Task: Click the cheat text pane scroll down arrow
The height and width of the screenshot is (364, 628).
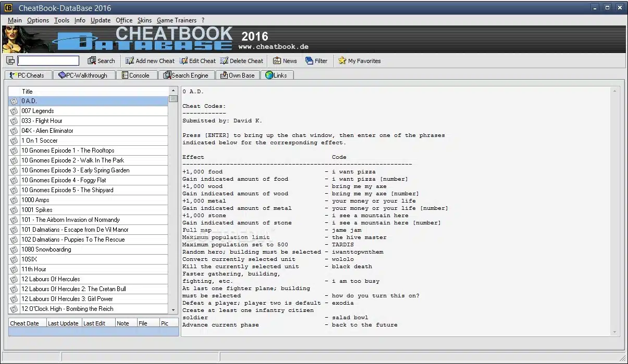Action: click(615, 331)
